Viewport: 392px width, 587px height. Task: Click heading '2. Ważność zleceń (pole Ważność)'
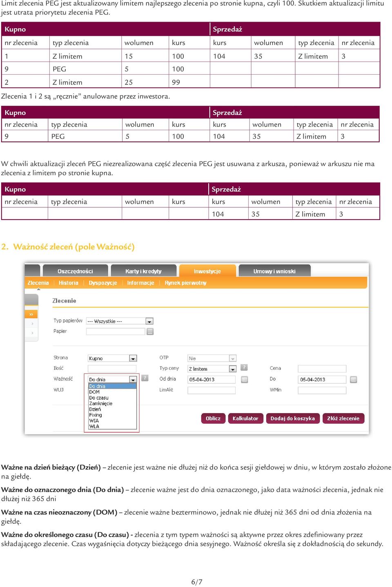(68, 247)
